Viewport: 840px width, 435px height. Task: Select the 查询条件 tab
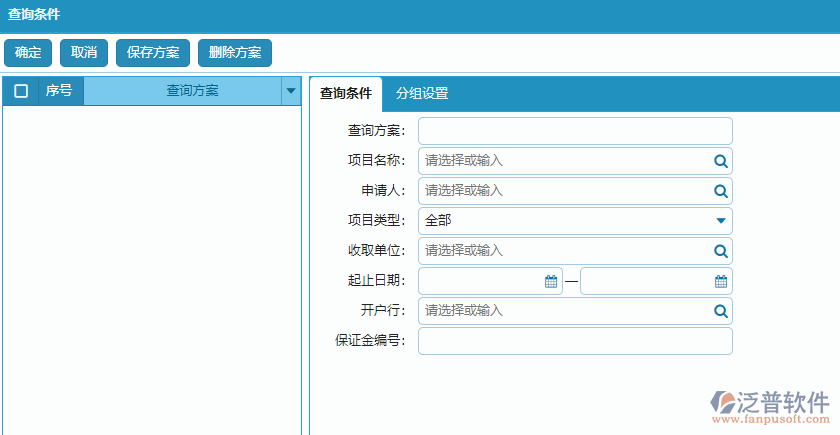click(346, 94)
